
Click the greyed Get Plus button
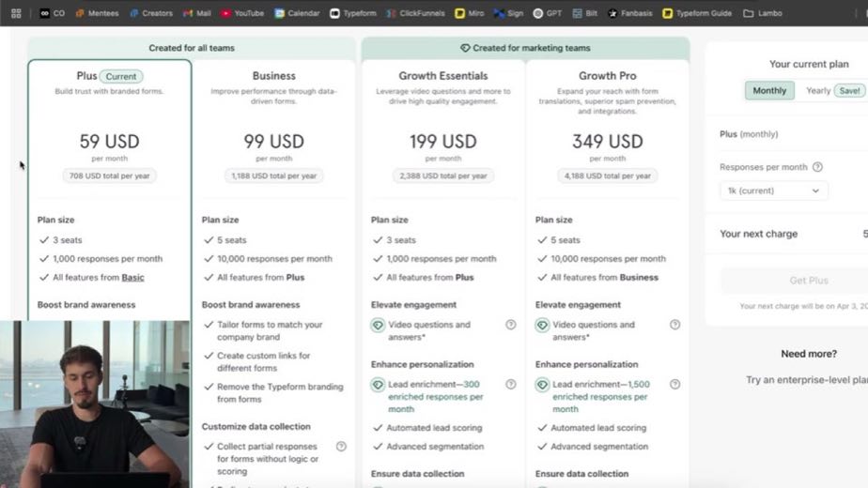[809, 281]
